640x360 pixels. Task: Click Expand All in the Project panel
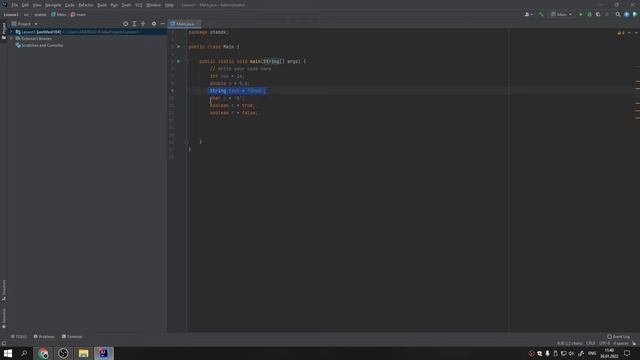click(134, 24)
